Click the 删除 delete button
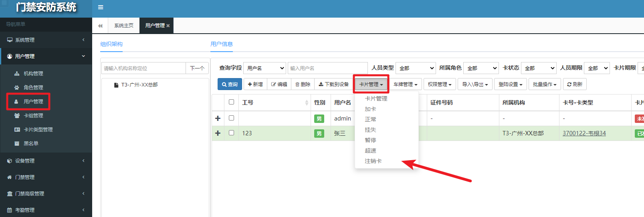 point(303,84)
